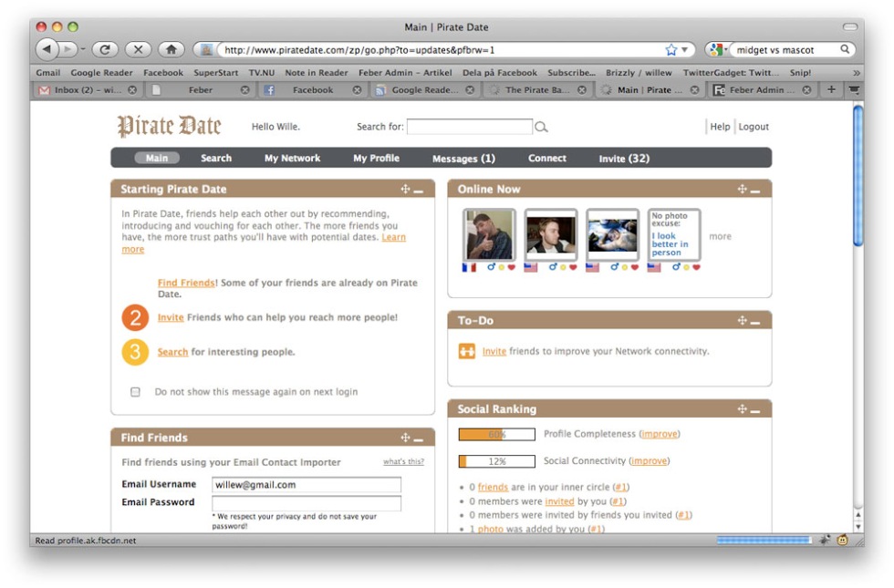Expand the bookmarks bar overflow chevron
Image resolution: width=894 pixels, height=588 pixels.
point(856,73)
